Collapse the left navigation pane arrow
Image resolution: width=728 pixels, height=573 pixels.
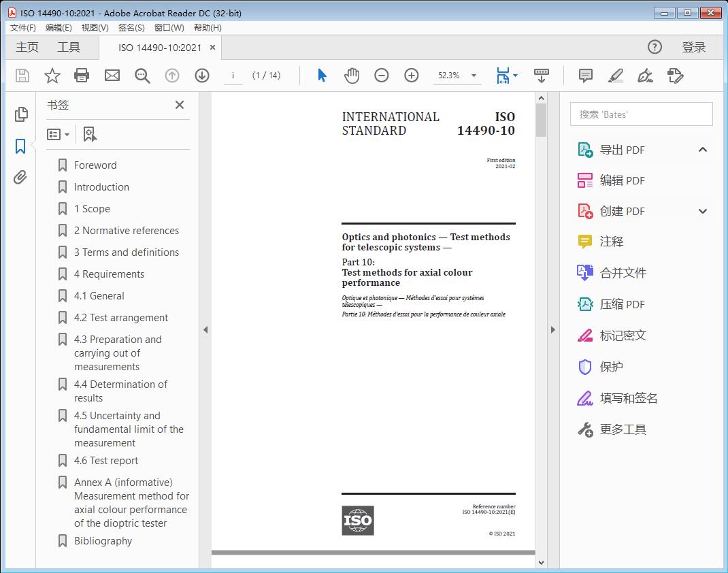coord(205,330)
